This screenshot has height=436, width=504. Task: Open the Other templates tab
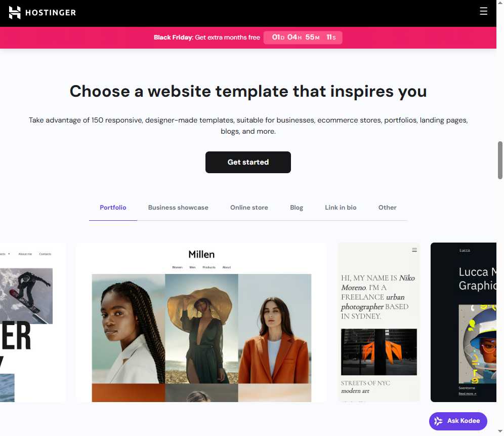[x=387, y=208]
